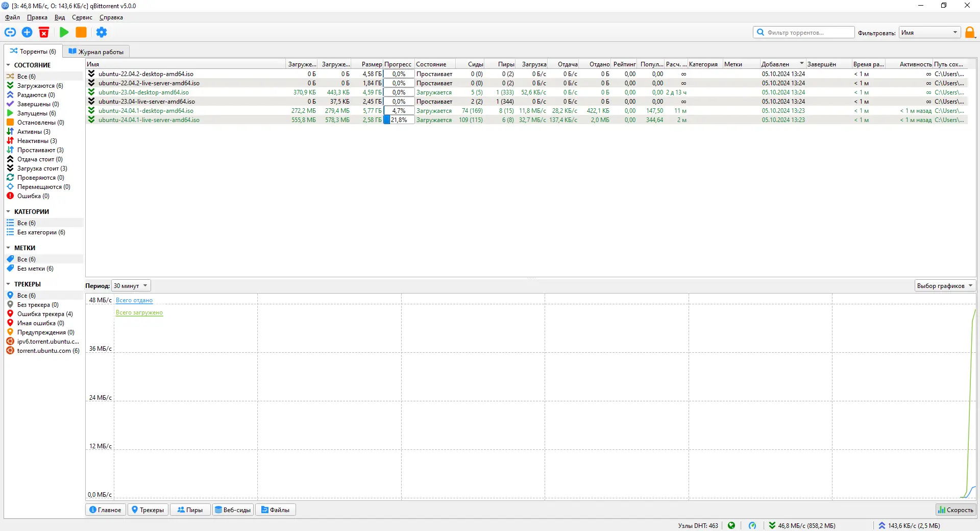Click the 21,8% progress bar of ubuntu-24.04.1-live-server
The width and height of the screenshot is (980, 531).
(399, 120)
